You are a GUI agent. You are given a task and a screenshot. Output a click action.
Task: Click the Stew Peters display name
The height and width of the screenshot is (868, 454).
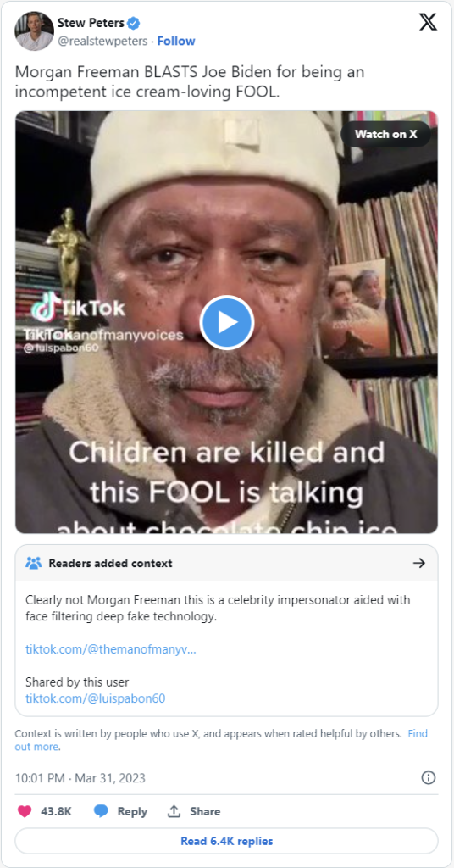pos(91,23)
